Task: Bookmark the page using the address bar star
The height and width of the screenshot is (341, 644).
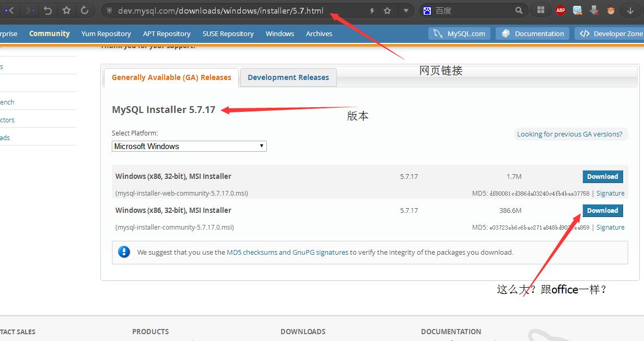Action: click(387, 10)
